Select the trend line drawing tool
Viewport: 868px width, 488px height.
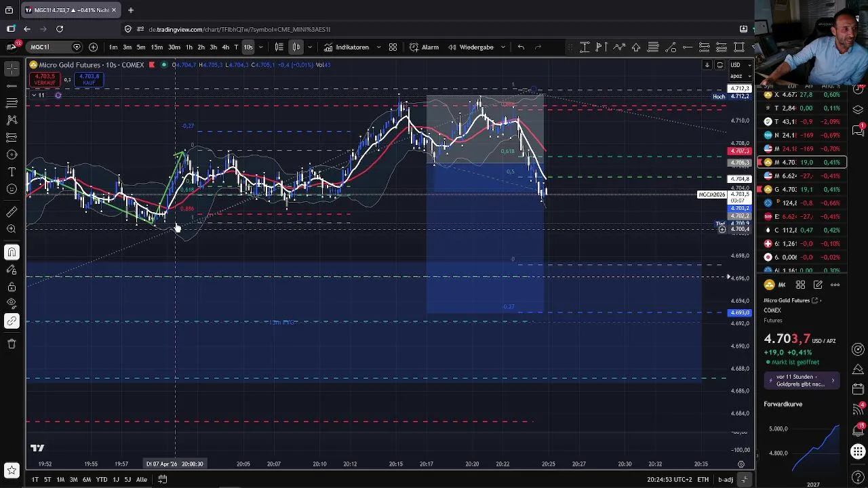click(12, 85)
